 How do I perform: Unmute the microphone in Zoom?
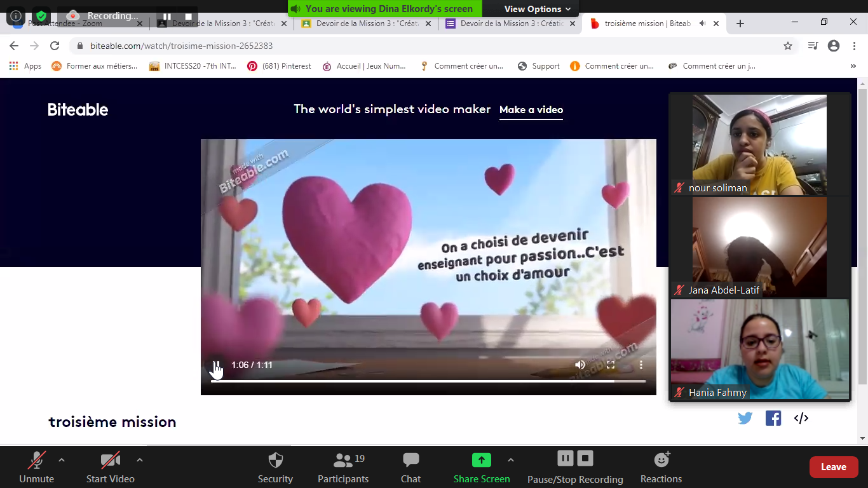[37, 467]
